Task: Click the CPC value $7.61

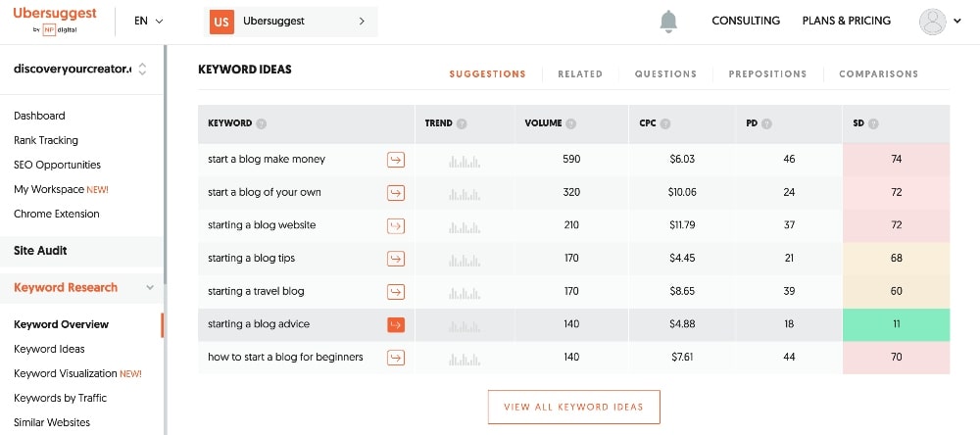Action: tap(683, 358)
